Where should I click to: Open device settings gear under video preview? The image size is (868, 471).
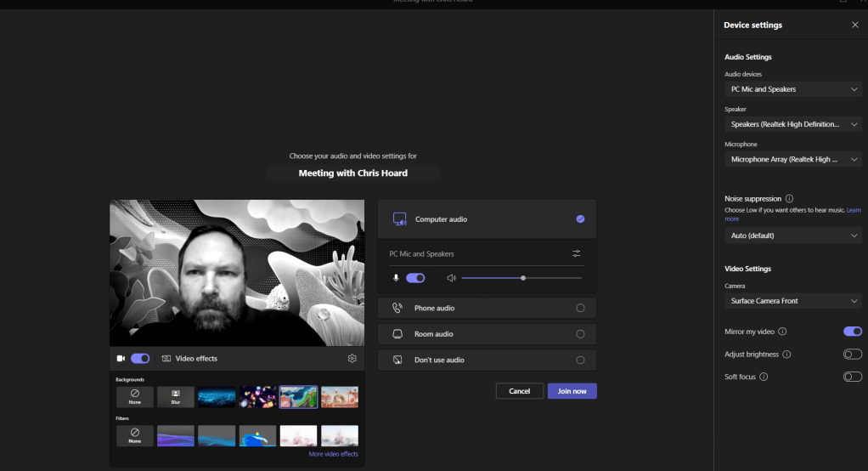[x=352, y=359]
